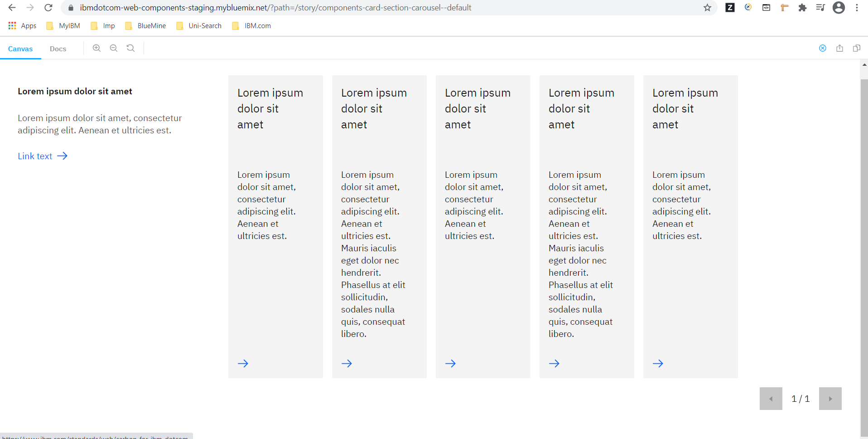Open the orange flag extension icon

[784, 8]
